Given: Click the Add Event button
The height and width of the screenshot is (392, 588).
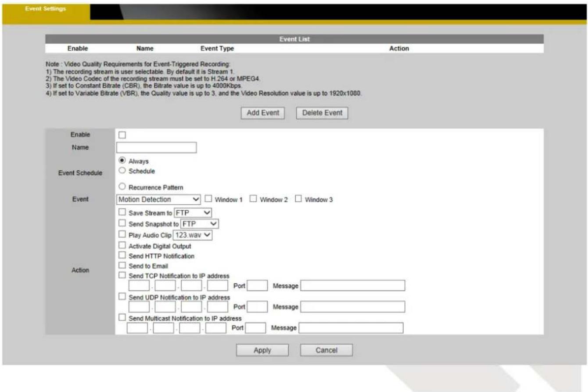Looking at the screenshot, I should tap(263, 112).
